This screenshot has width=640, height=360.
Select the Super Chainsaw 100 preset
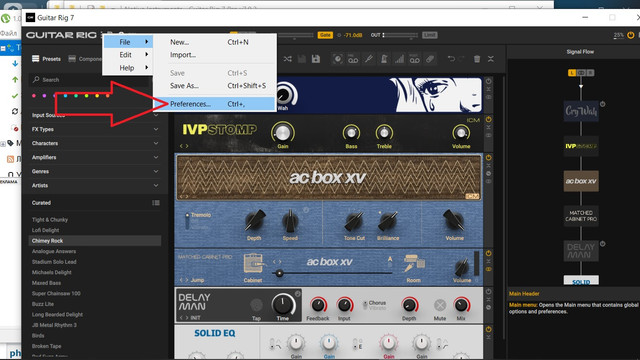56,293
